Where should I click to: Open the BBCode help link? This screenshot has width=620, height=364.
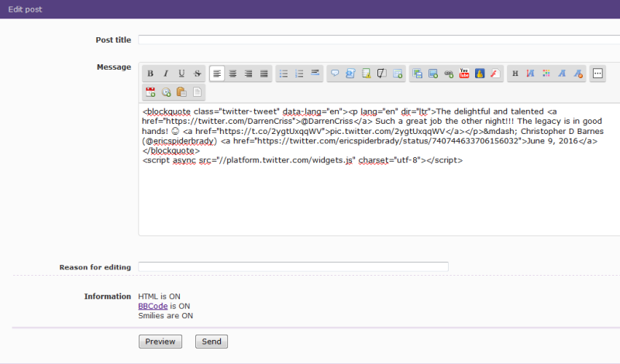click(153, 306)
